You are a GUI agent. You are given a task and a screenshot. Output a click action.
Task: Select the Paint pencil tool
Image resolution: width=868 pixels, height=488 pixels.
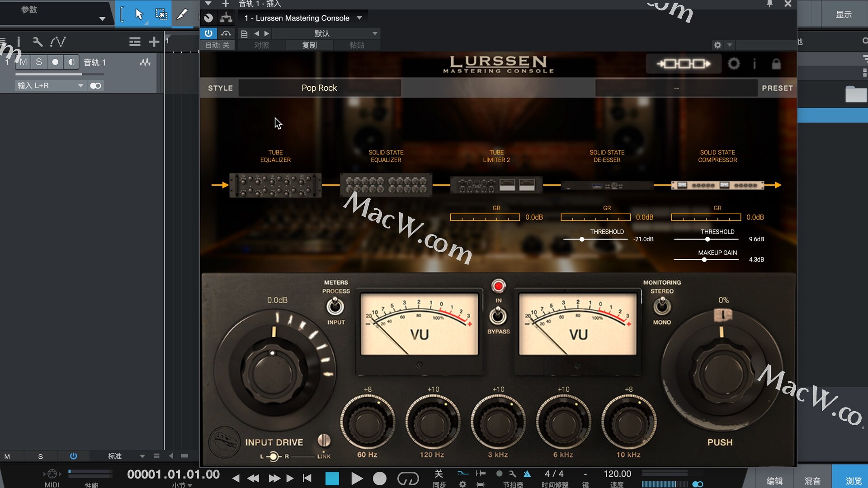click(182, 14)
